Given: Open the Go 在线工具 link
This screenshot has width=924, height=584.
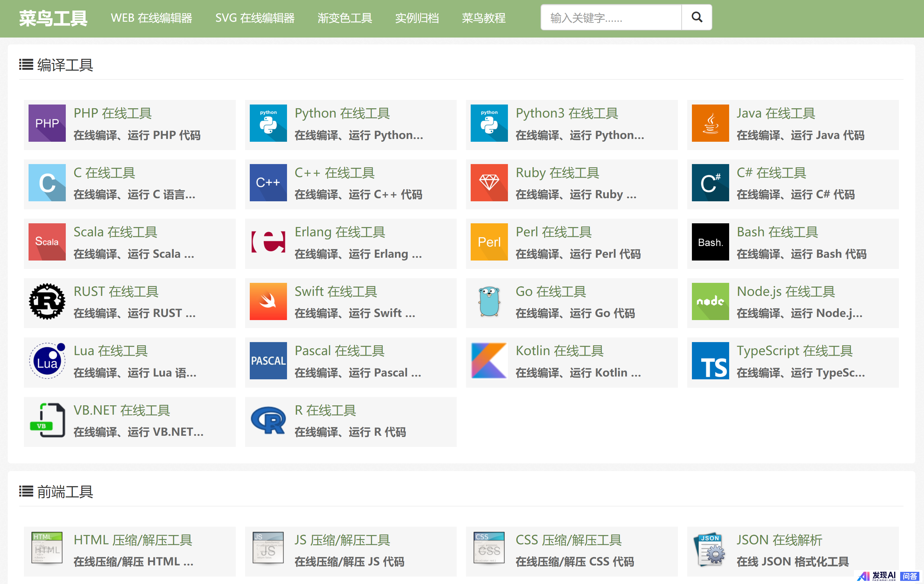Looking at the screenshot, I should tap(551, 292).
